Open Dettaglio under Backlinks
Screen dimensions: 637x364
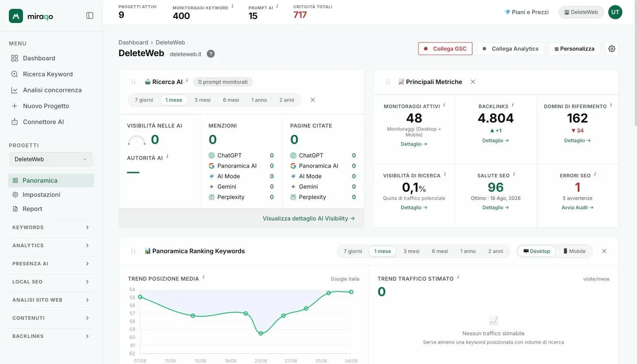point(495,141)
